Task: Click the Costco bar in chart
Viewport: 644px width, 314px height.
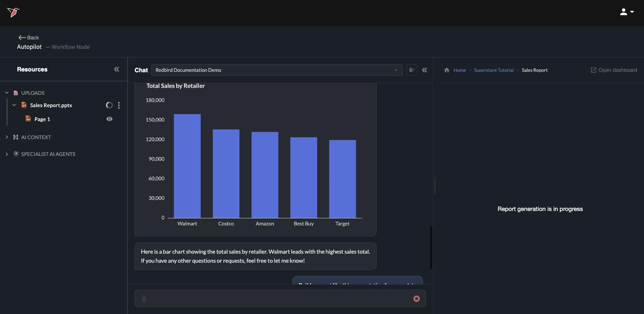Action: [226, 174]
